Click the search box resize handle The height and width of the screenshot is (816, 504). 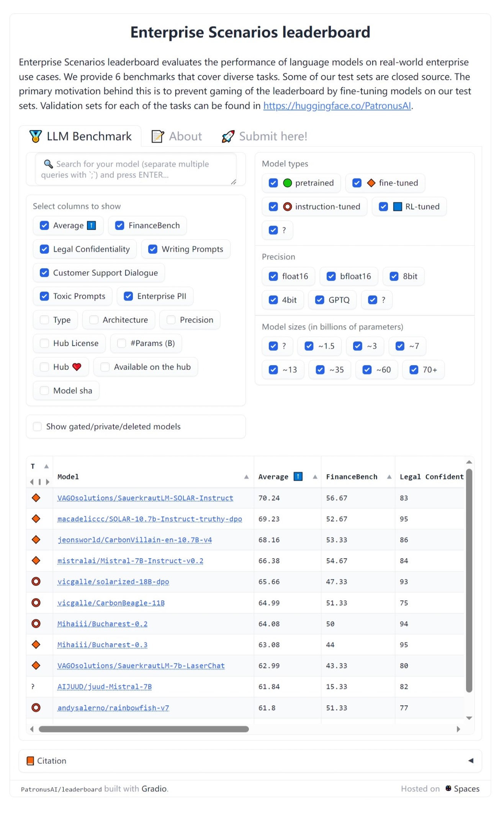[x=233, y=182]
